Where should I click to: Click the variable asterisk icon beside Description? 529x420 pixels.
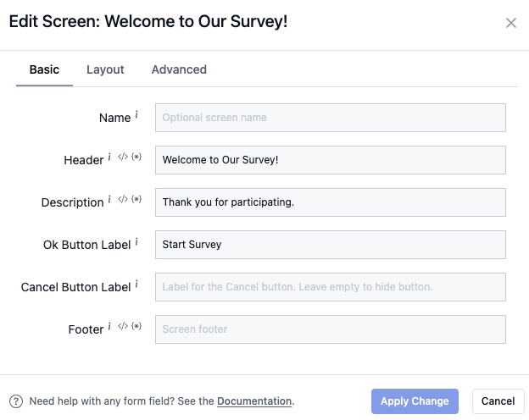[x=136, y=200]
